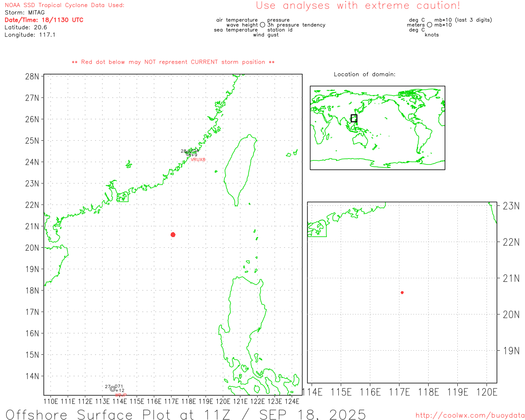Viewport: 525px width, 420px height.
Task: Click the '120E' label on the zoomed map
Action: pos(486,392)
